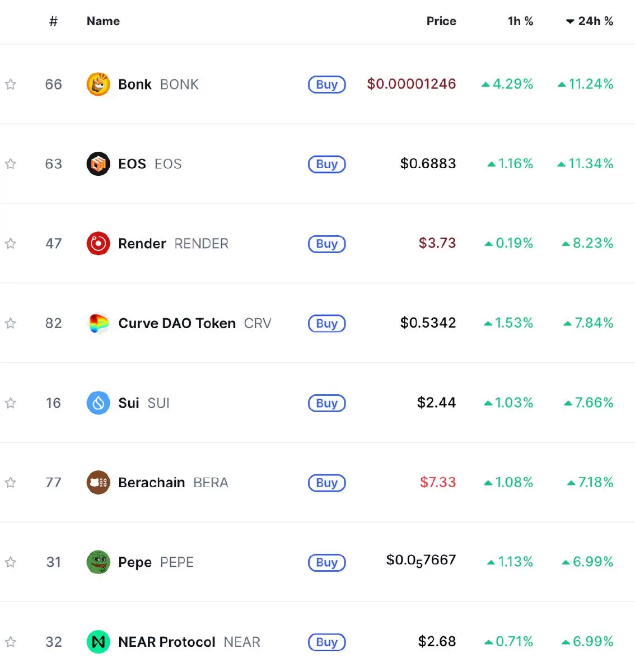This screenshot has width=635, height=672.
Task: Toggle the watchlist star for Bonk
Action: [10, 85]
